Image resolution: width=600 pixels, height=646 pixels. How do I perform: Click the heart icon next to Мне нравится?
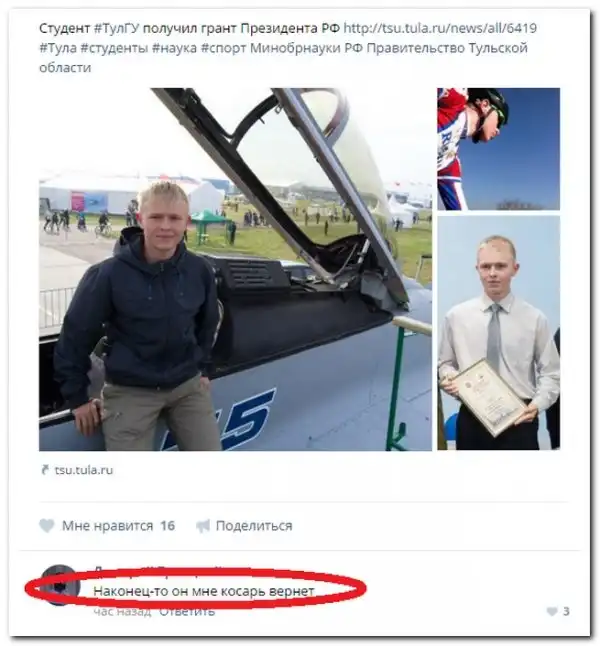(x=47, y=526)
